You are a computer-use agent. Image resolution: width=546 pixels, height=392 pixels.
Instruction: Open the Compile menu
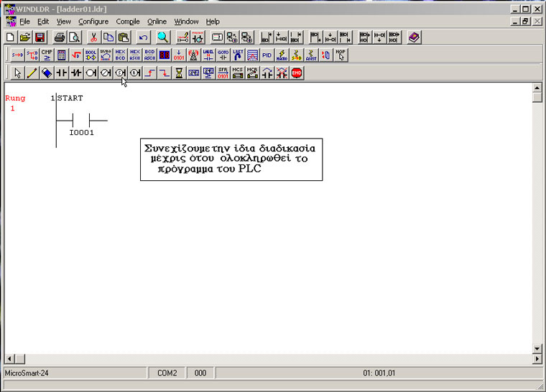click(x=128, y=22)
